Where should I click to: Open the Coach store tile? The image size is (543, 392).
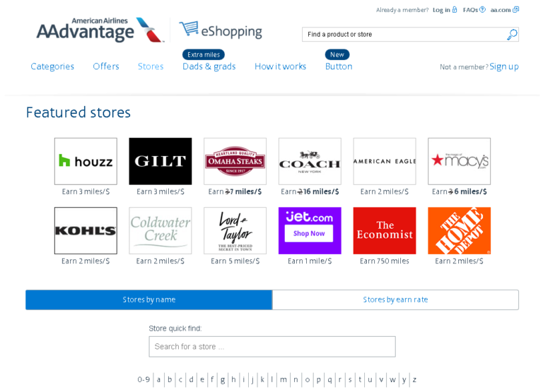(310, 161)
